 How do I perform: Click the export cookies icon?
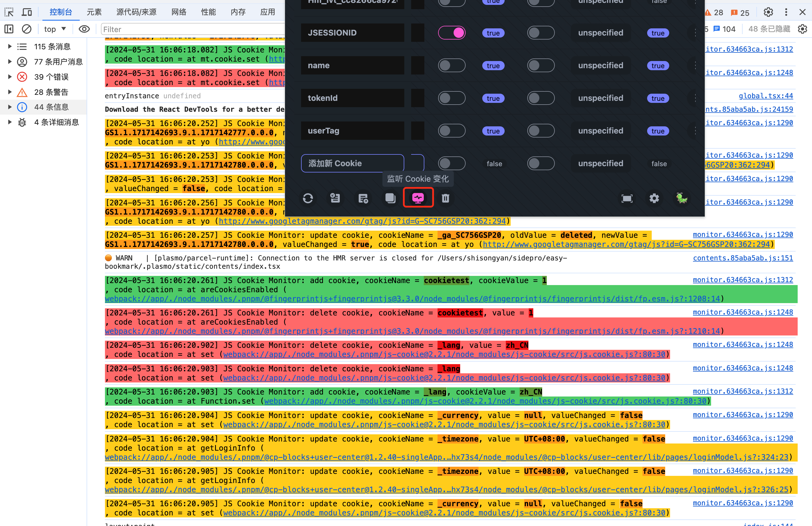(363, 198)
